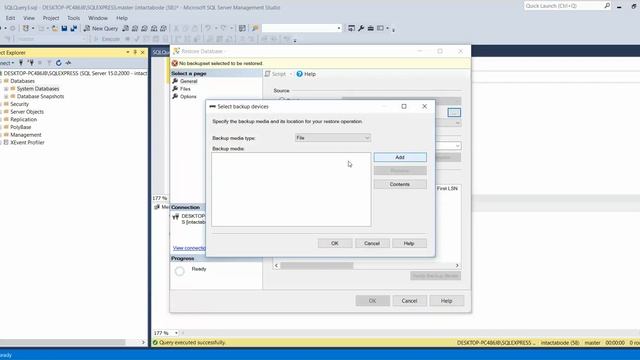Select Options page in Restore Database window
640x360 pixels.
(x=188, y=97)
